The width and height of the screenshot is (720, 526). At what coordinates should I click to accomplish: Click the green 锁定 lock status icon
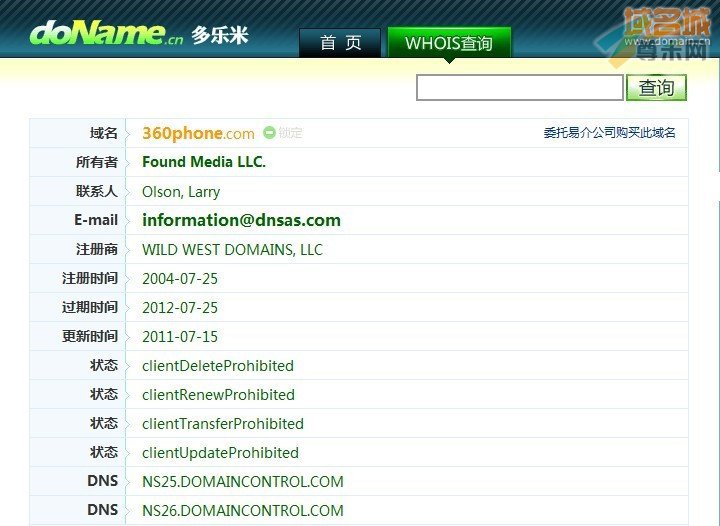[x=269, y=133]
